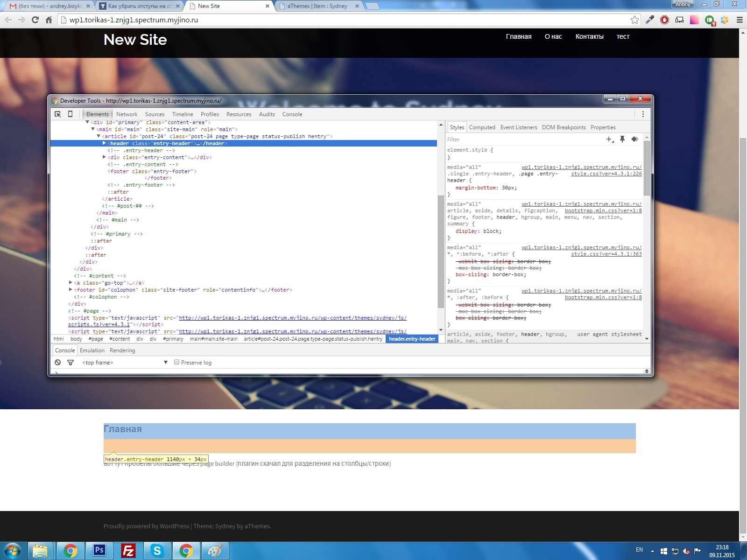Open the green Pushbullet extension with badge
The image size is (747, 560).
(x=710, y=20)
